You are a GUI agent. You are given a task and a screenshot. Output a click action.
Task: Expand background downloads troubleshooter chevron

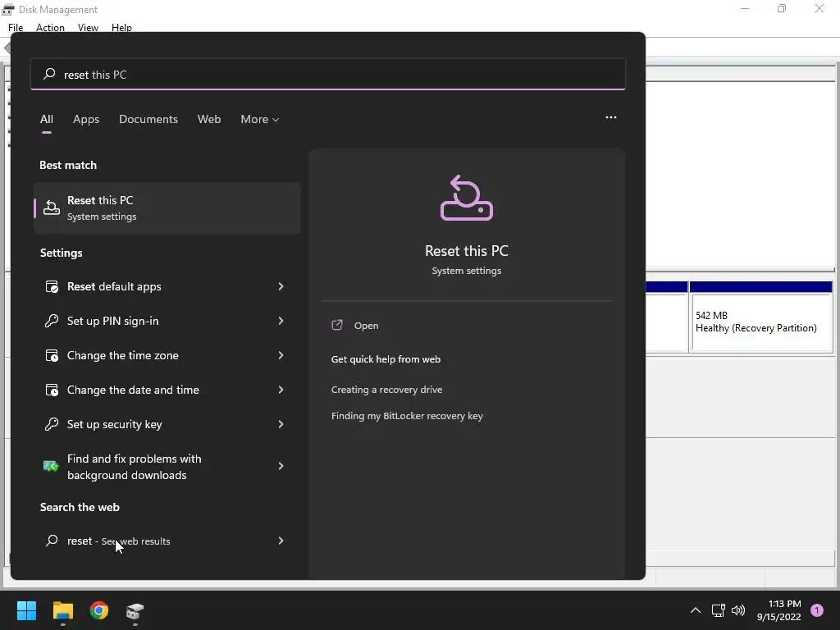coord(281,466)
